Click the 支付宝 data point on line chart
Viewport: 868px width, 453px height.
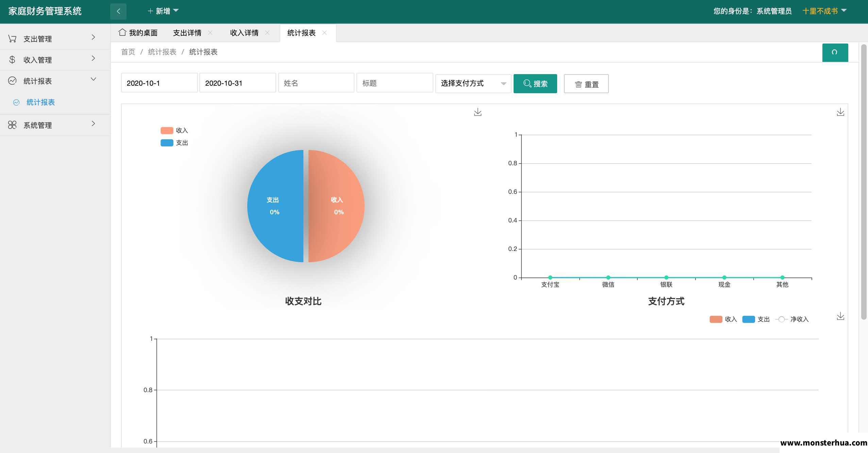click(x=550, y=278)
